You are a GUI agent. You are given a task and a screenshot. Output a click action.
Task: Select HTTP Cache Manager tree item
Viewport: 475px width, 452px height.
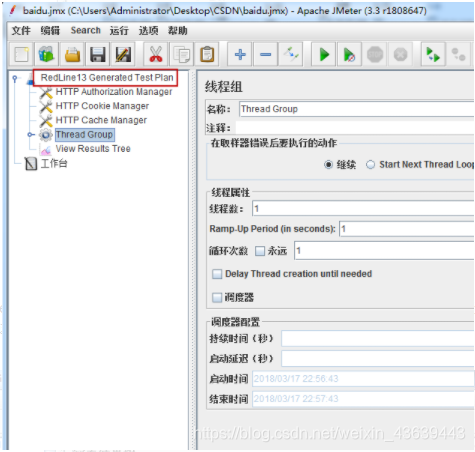(x=101, y=120)
